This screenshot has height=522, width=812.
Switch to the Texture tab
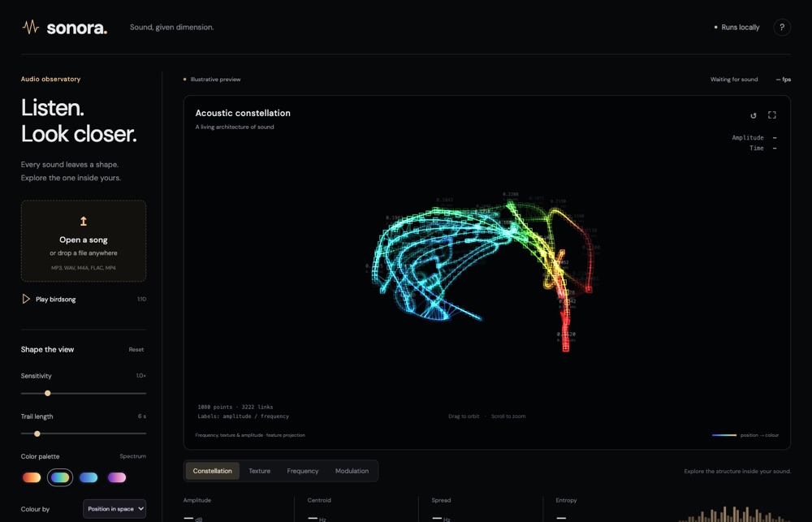click(260, 471)
